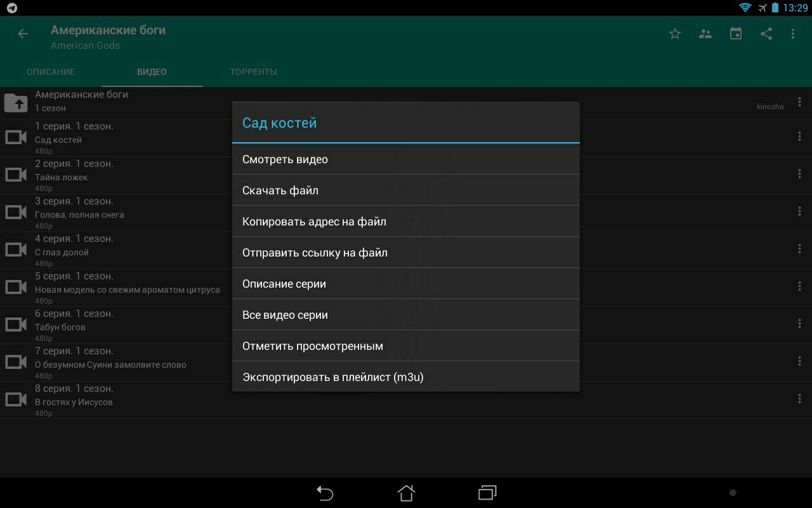812x508 pixels.
Task: Select Копировать адрес на файл
Action: (406, 222)
